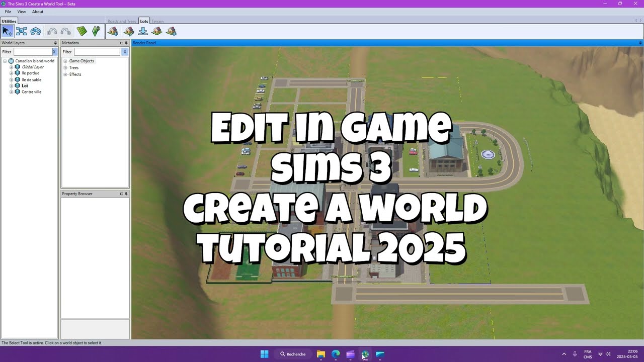Click the Centre ville layer icon
The height and width of the screenshot is (362, 644).
[18, 92]
